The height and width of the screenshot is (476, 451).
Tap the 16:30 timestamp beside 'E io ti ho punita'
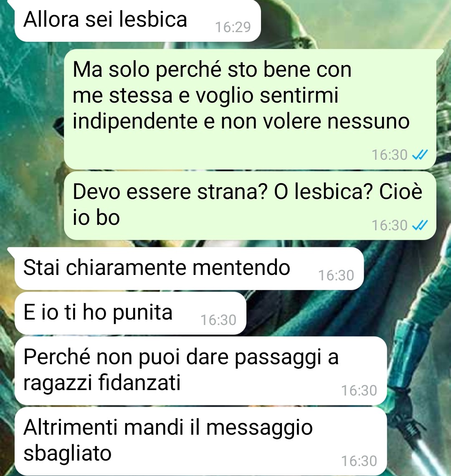[x=218, y=320]
